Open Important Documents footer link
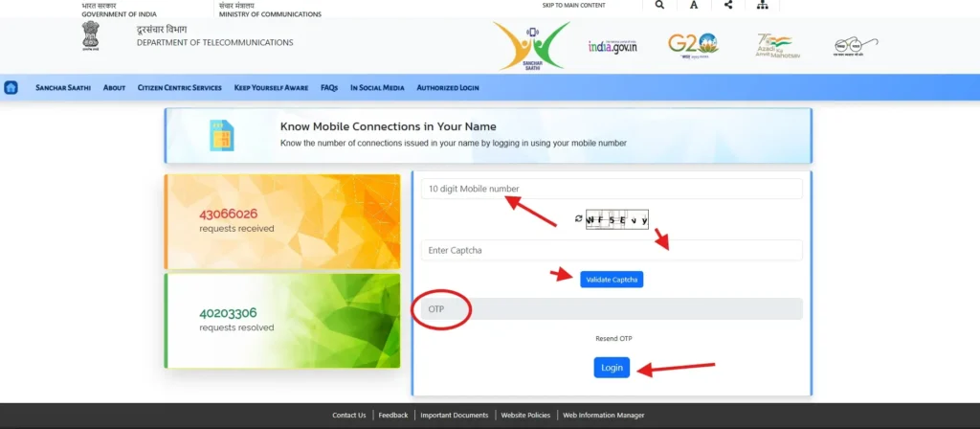980x429 pixels. point(455,416)
